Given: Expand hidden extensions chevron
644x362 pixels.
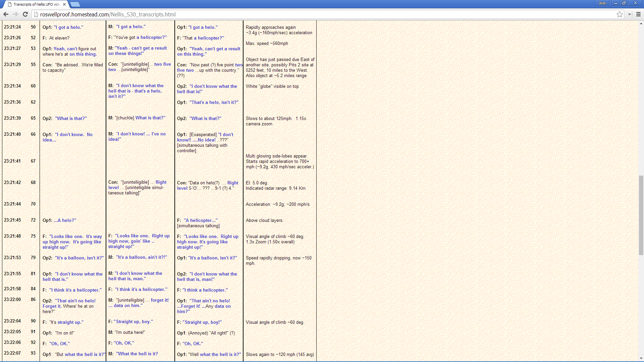Looking at the screenshot, I should pyautogui.click(x=629, y=14).
